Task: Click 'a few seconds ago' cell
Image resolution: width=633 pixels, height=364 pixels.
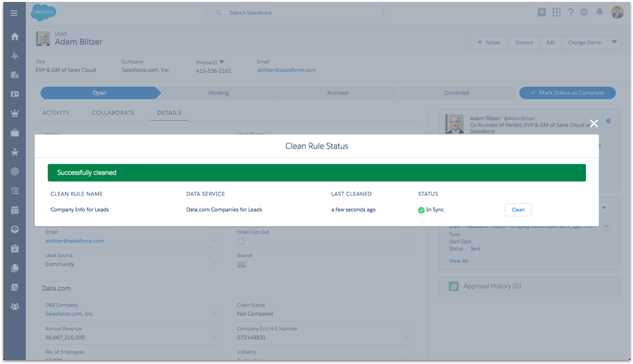Action: [x=353, y=210]
